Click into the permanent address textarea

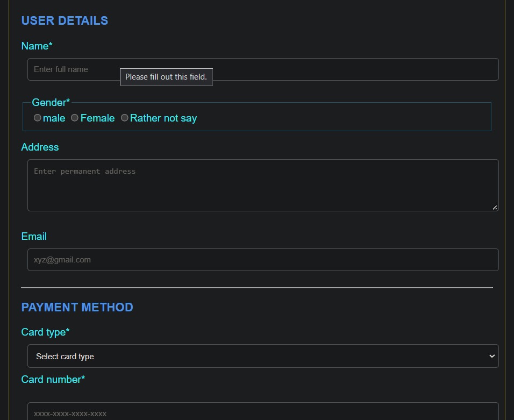point(263,185)
